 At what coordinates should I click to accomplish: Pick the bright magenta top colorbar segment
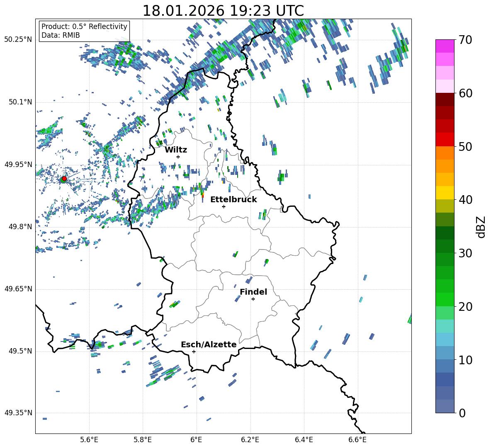point(445,46)
